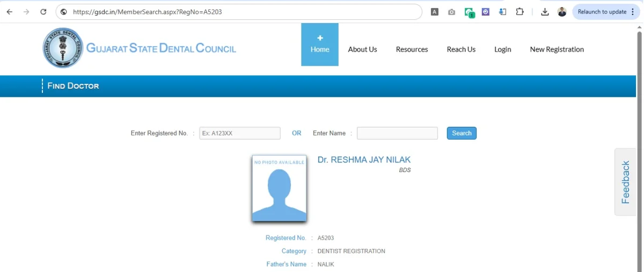Click the registered number value A5203
Viewport: 644px width, 272px height.
[x=326, y=238]
